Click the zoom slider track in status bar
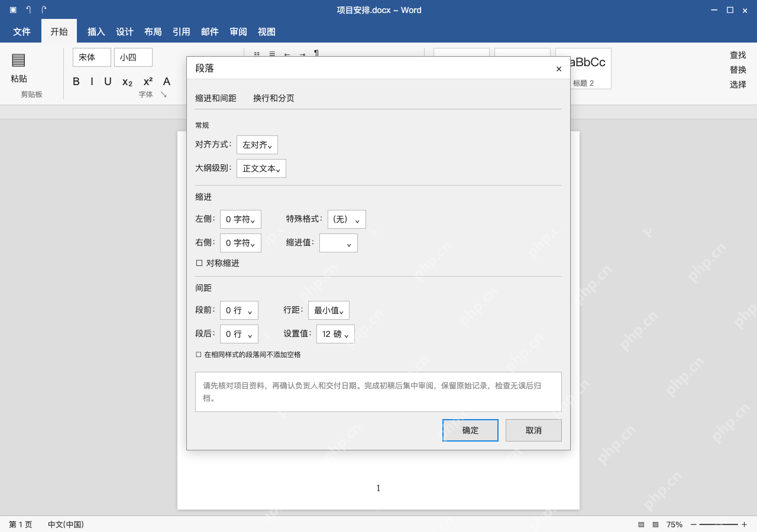757x532 pixels. point(719,524)
